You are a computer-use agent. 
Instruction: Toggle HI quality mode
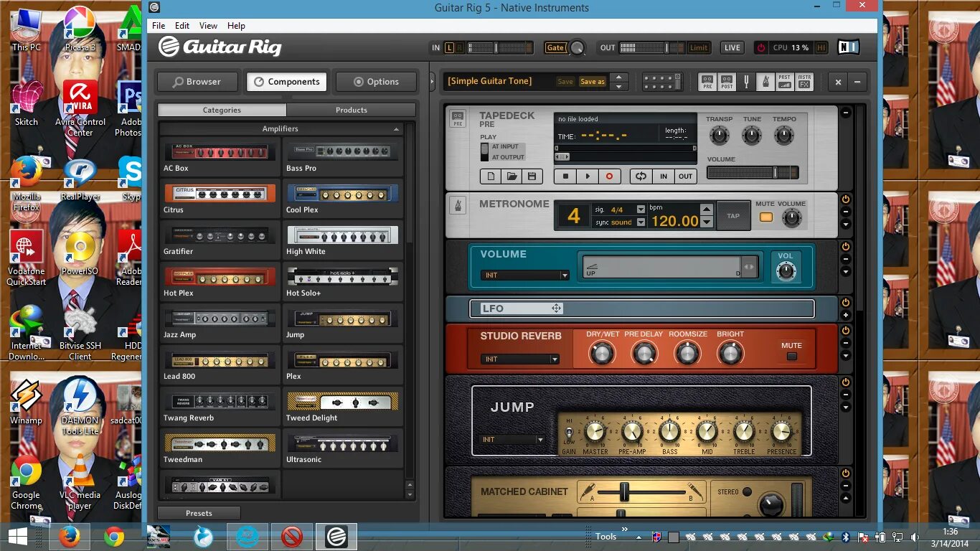(x=821, y=47)
